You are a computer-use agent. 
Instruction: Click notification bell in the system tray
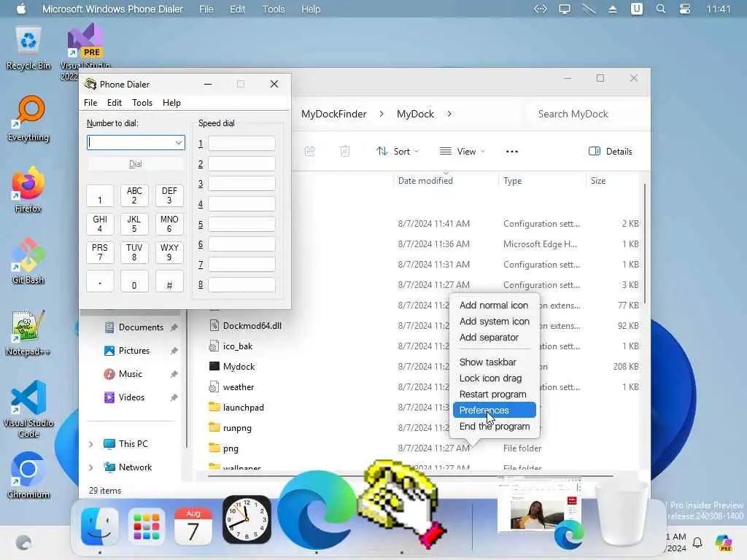click(x=697, y=542)
